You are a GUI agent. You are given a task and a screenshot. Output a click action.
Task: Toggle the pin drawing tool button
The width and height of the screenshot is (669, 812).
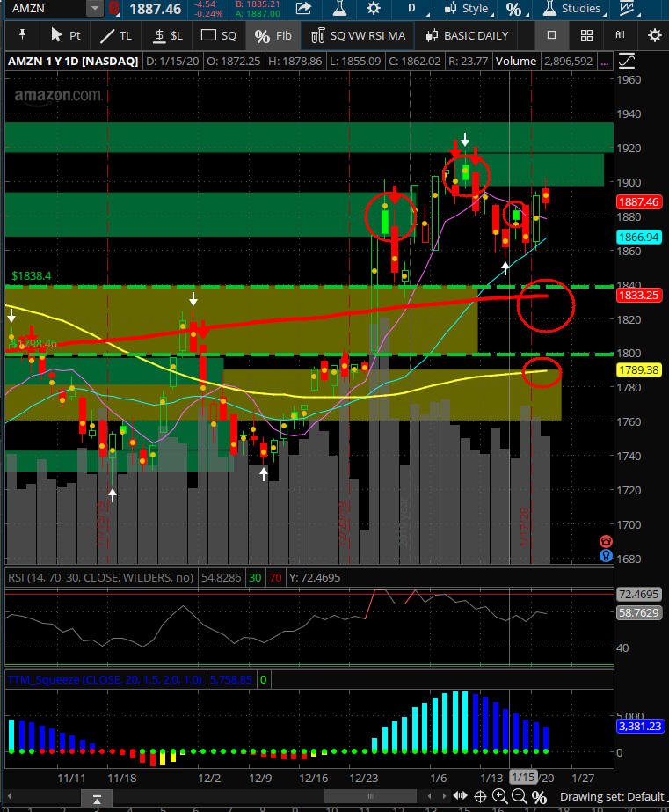(x=22, y=35)
